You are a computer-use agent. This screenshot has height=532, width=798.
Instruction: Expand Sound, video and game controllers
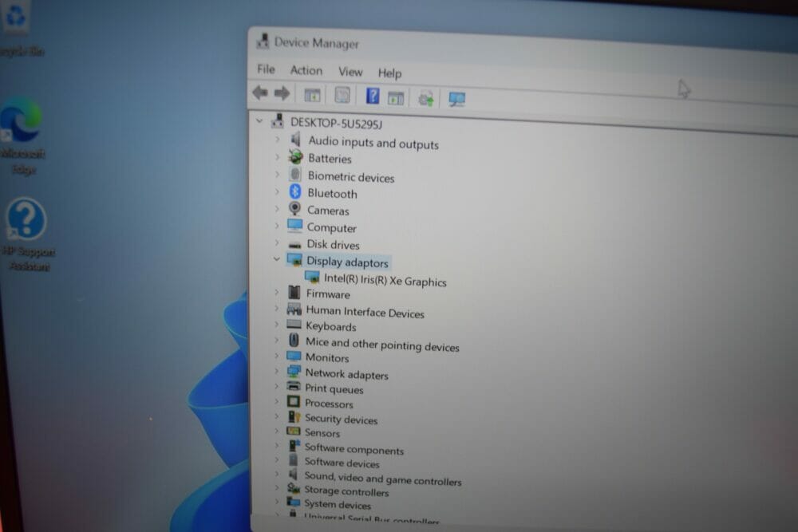click(x=276, y=474)
